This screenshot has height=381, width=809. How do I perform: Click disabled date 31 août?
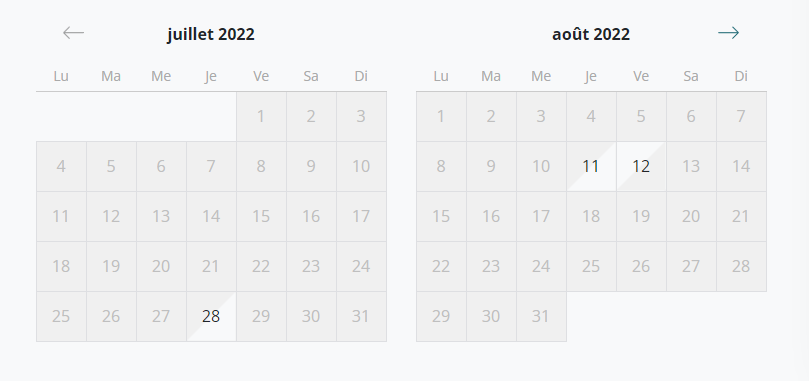click(541, 316)
